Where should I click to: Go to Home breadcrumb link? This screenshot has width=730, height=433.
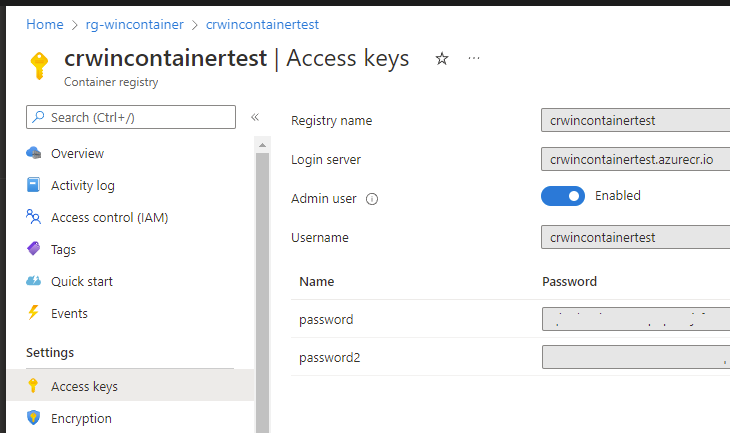45,24
